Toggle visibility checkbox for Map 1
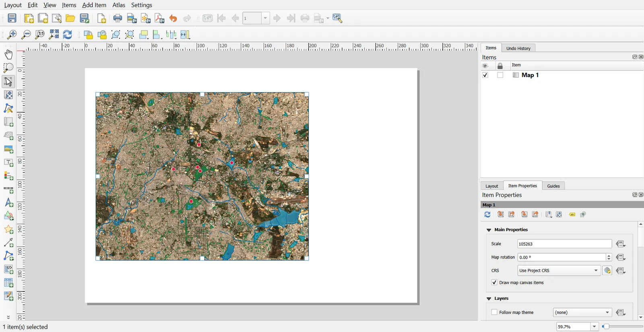 [485, 75]
